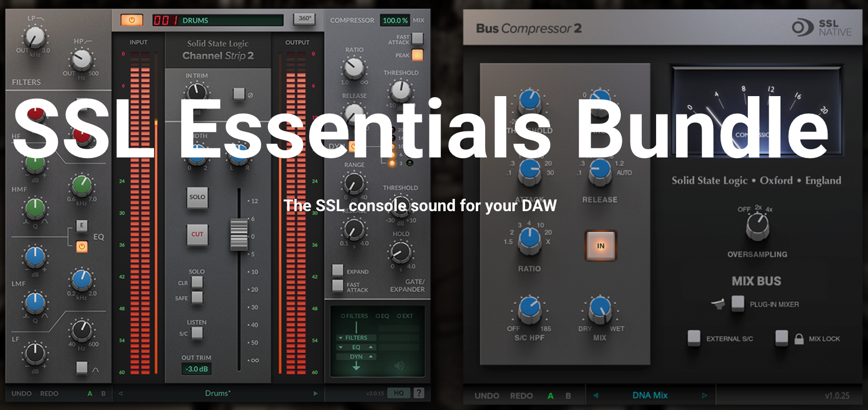Viewport: 868px width, 410px height.
Task: Click the padlock icon beside MIX LOCK
Action: tap(799, 338)
